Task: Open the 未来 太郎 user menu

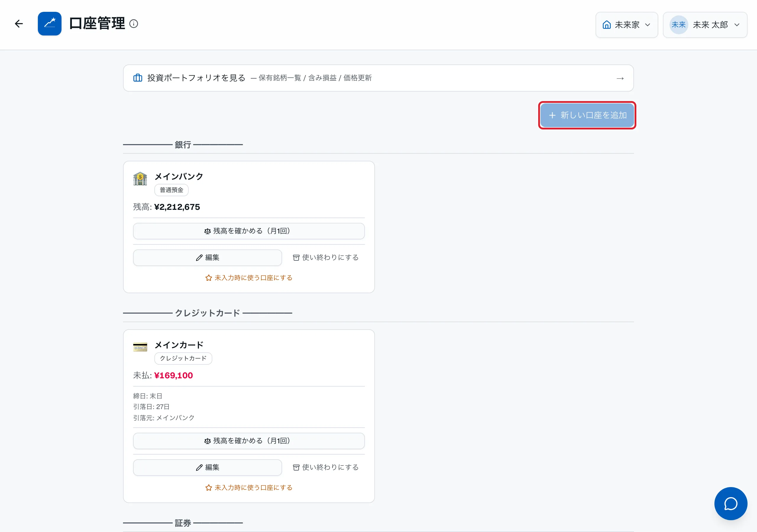Action: point(705,25)
